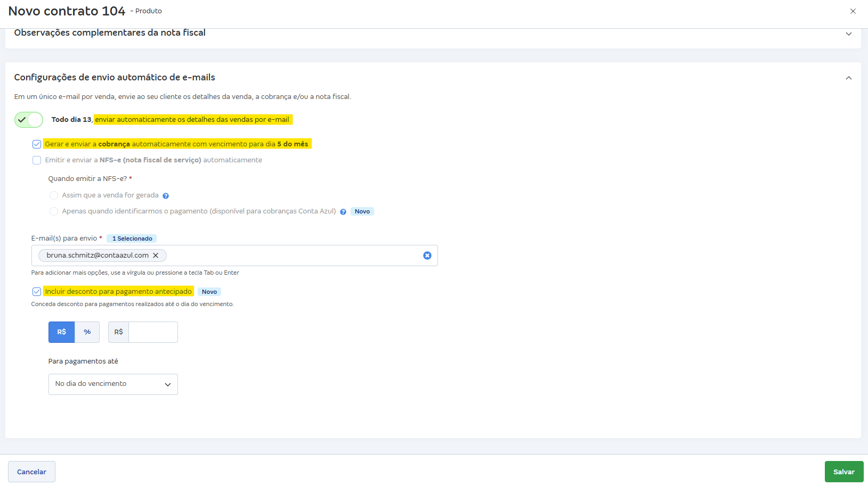Close the Novo contrato 104 dialog

[853, 11]
